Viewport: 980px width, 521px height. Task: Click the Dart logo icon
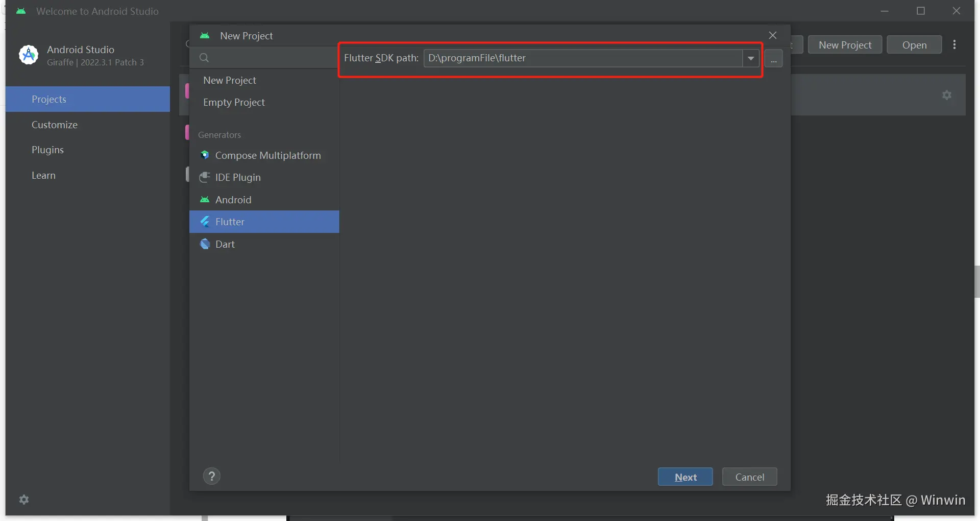coord(205,244)
